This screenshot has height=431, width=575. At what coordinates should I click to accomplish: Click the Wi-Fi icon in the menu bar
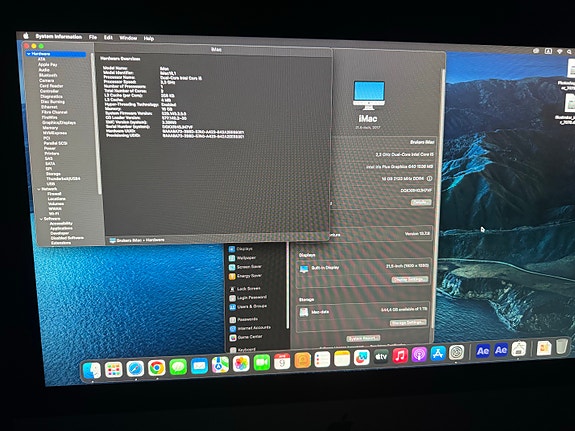click(560, 51)
